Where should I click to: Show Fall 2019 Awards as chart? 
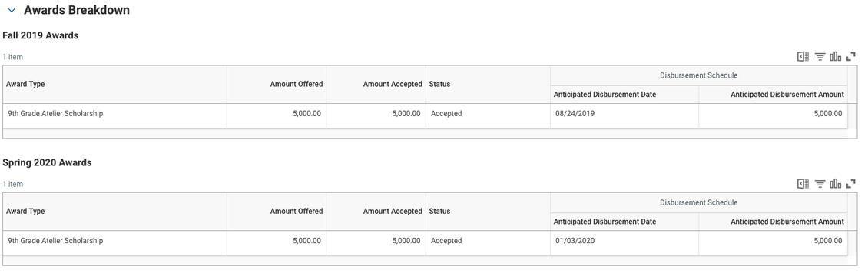tap(835, 56)
